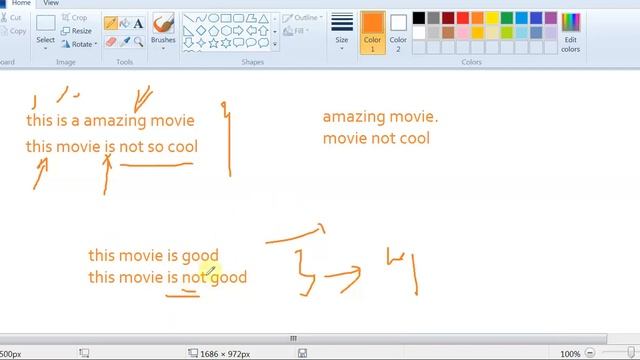Open the Resize dialog
The width and height of the screenshot is (640, 360).
(76, 31)
